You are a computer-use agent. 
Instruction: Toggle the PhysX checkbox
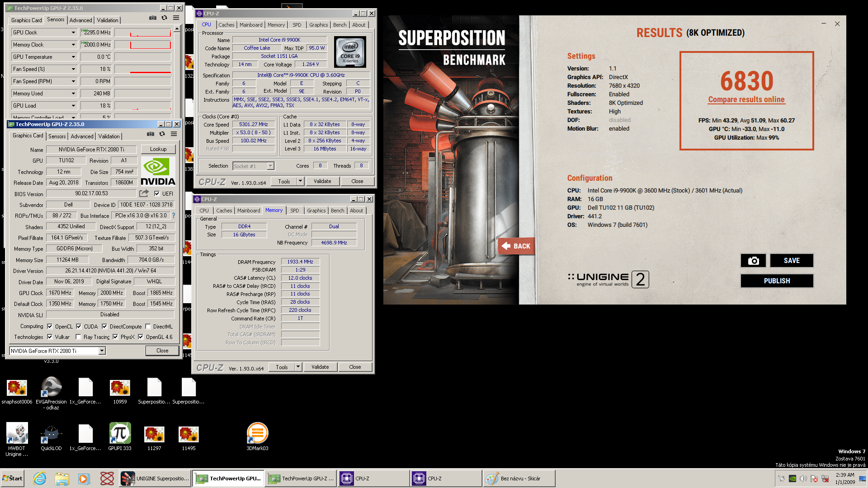pyautogui.click(x=115, y=337)
